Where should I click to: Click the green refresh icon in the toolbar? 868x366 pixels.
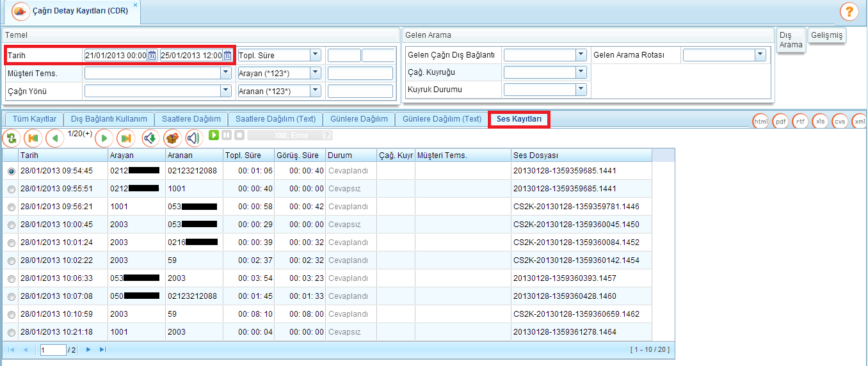(12, 138)
